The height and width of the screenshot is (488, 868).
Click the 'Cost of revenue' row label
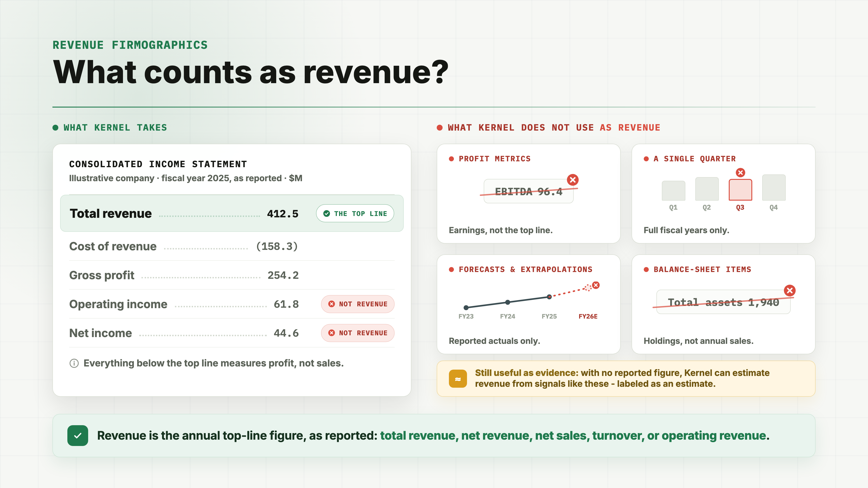pos(113,246)
